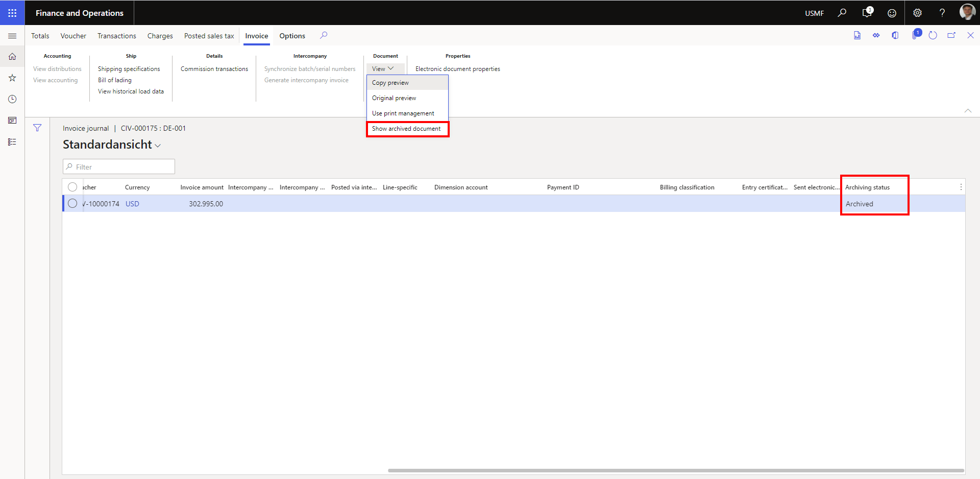The image size is (980, 479).
Task: Open the help question mark icon
Action: [x=942, y=13]
